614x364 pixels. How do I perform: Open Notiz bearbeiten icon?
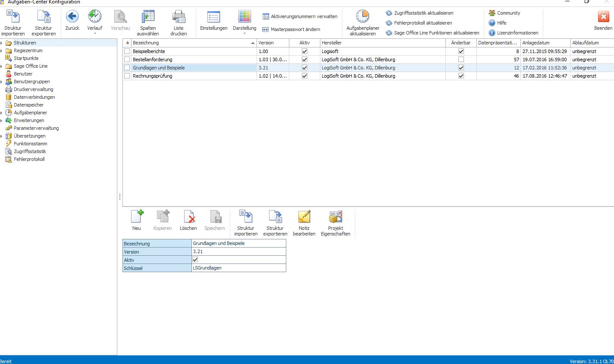point(304,216)
